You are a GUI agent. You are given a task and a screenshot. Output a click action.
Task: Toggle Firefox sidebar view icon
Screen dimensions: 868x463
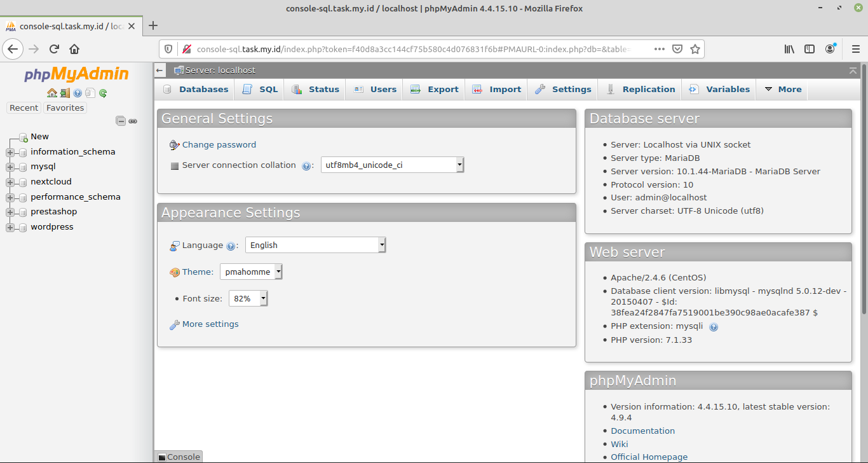pyautogui.click(x=810, y=49)
